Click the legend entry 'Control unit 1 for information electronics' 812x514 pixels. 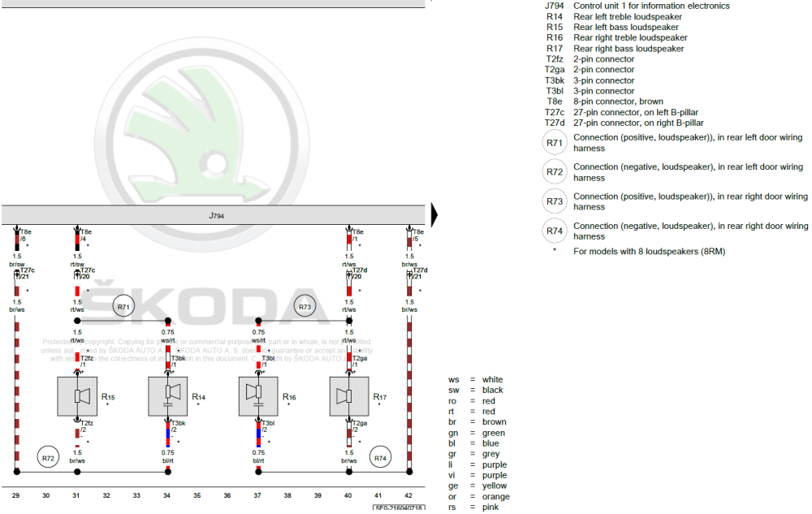pyautogui.click(x=651, y=6)
